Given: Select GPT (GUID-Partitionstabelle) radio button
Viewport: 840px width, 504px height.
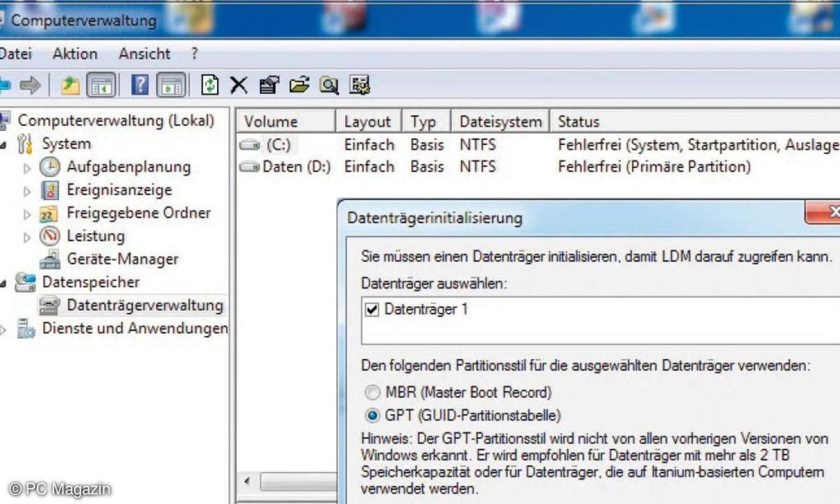Looking at the screenshot, I should tap(373, 416).
